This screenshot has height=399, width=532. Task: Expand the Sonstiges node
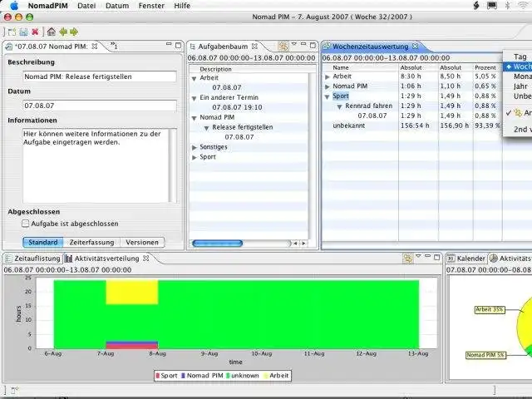pyautogui.click(x=194, y=147)
